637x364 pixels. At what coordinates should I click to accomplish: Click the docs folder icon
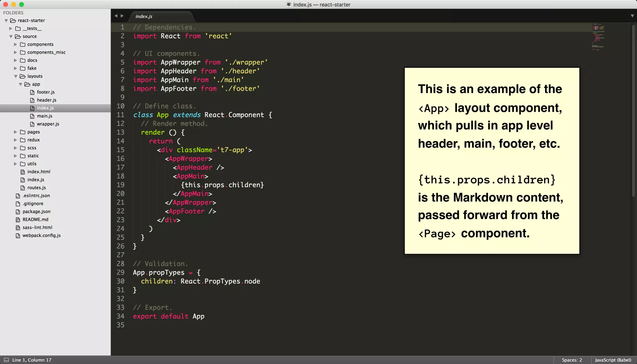coord(23,60)
